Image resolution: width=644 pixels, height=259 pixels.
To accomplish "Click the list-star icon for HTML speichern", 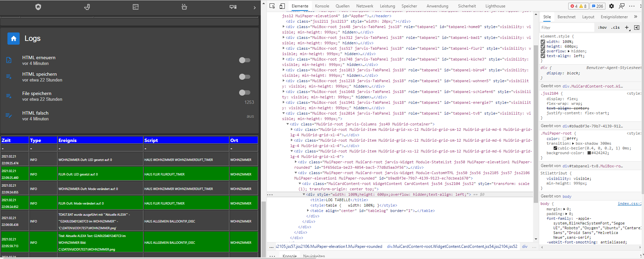I will click(x=9, y=77).
